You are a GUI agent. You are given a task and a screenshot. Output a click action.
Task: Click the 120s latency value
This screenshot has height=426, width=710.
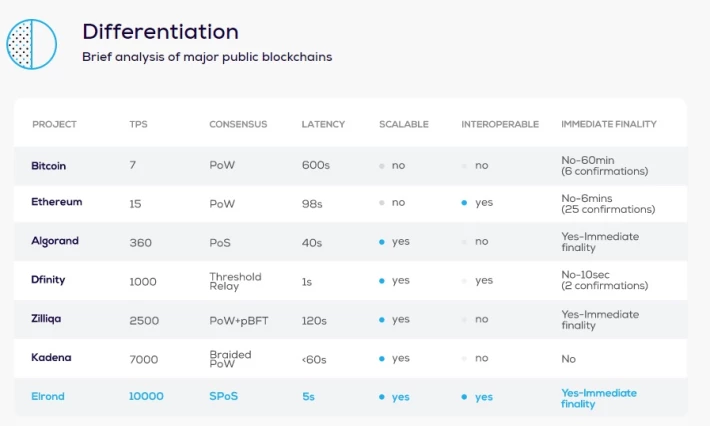pyautogui.click(x=314, y=321)
